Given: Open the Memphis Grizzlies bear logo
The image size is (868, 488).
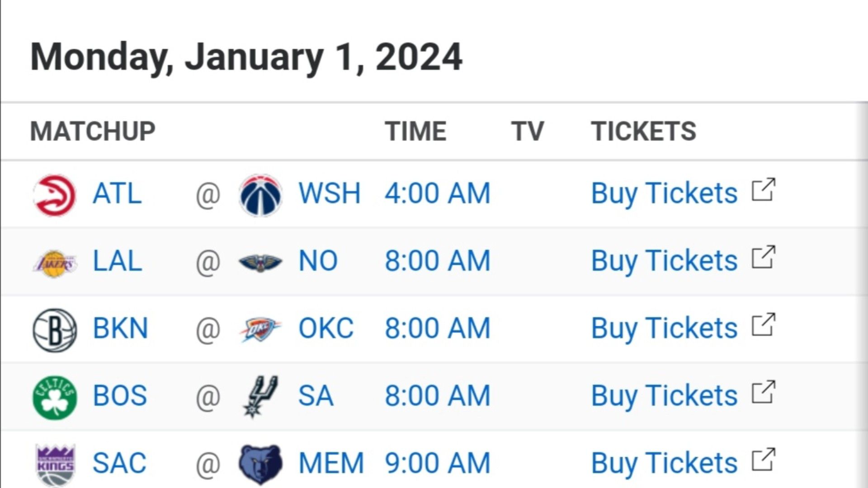Looking at the screenshot, I should point(260,465).
